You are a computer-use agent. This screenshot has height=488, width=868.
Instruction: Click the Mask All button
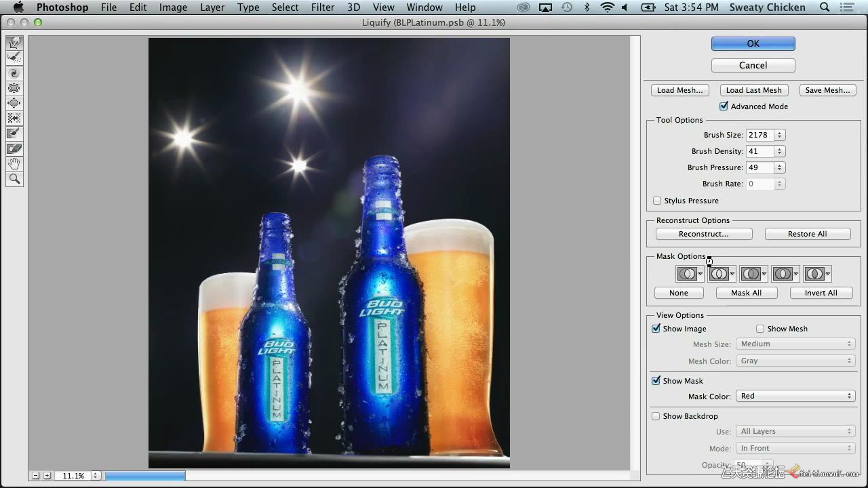747,293
